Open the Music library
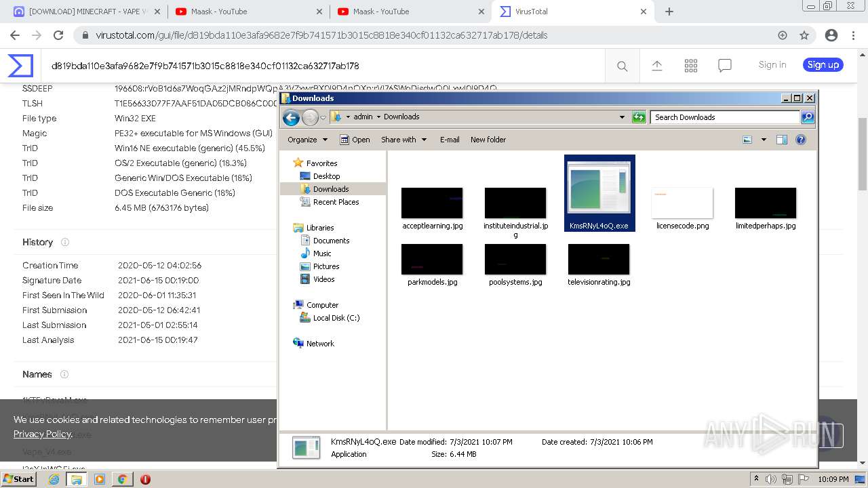Image resolution: width=868 pixels, height=488 pixels. click(322, 253)
